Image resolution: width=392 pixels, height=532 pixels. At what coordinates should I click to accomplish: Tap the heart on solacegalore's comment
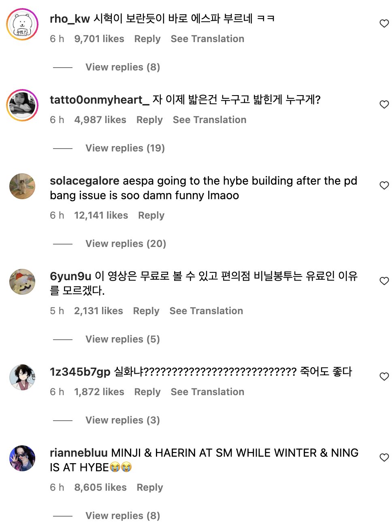pos(384,186)
